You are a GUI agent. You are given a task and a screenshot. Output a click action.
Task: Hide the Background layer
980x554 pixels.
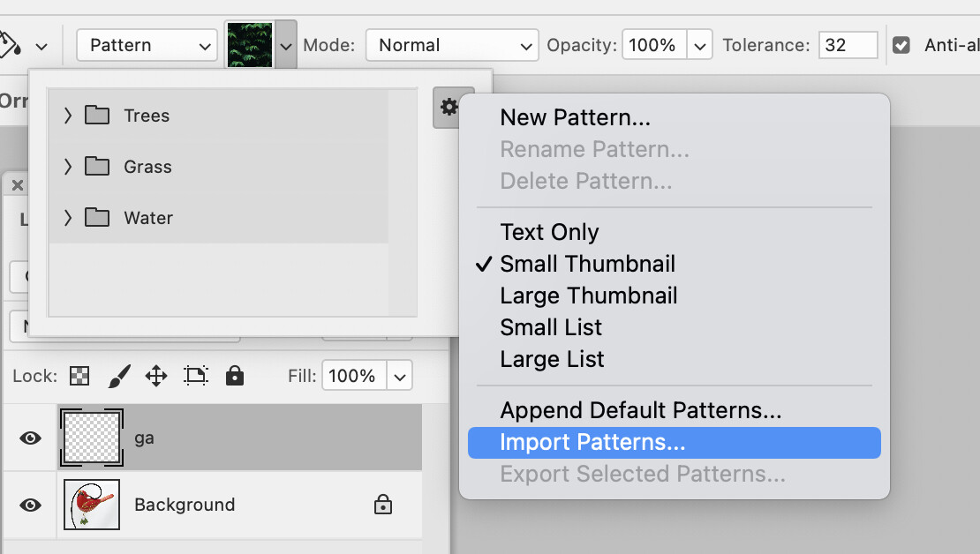pos(30,505)
